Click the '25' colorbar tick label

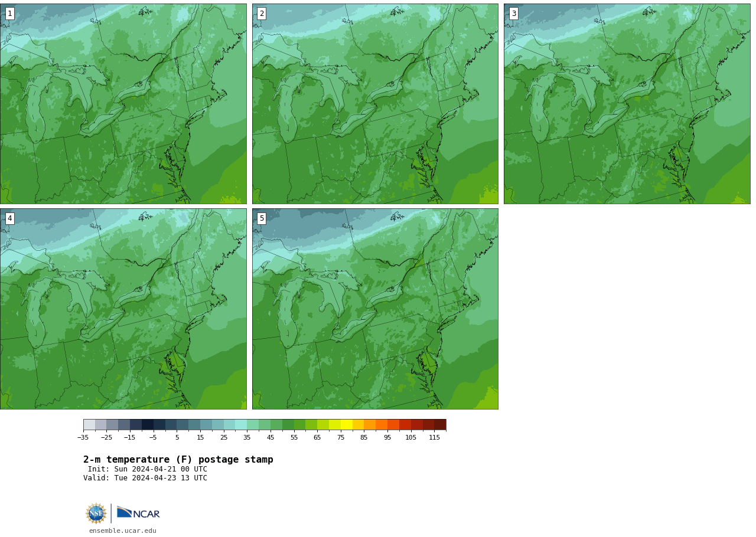point(224,438)
